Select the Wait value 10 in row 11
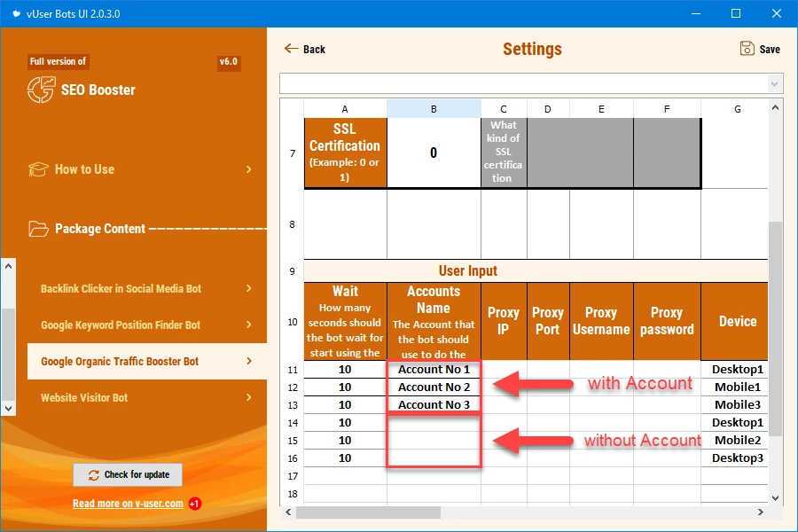Screen dimensions: 798x532 pyautogui.click(x=345, y=370)
